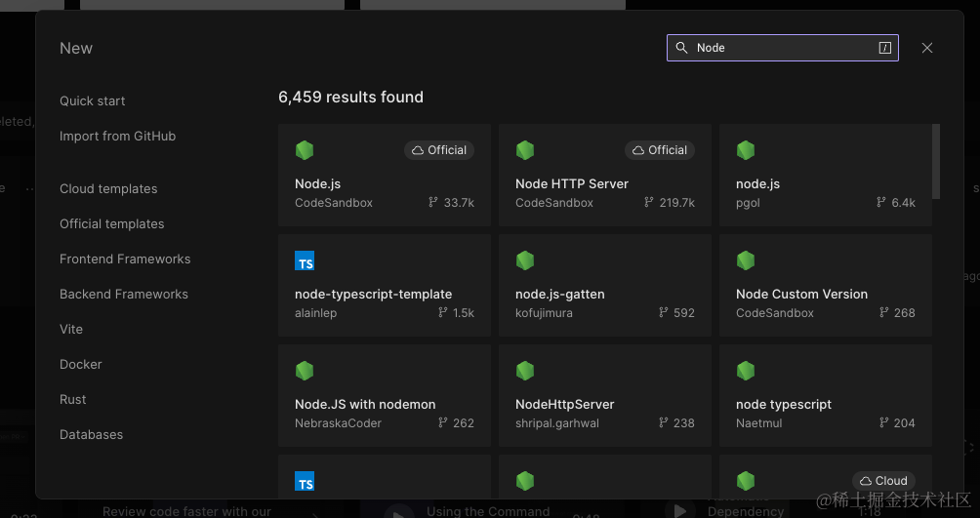The height and width of the screenshot is (518, 980).
Task: Click fork icon beside 204 count
Action: click(883, 423)
